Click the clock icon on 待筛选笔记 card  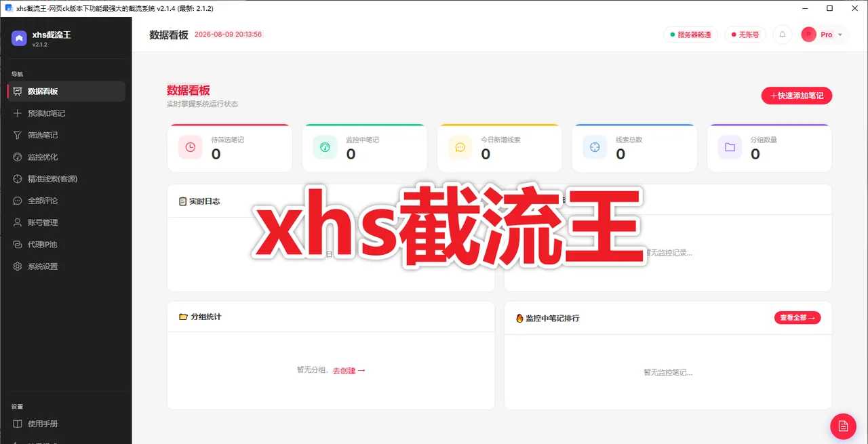[x=190, y=147]
